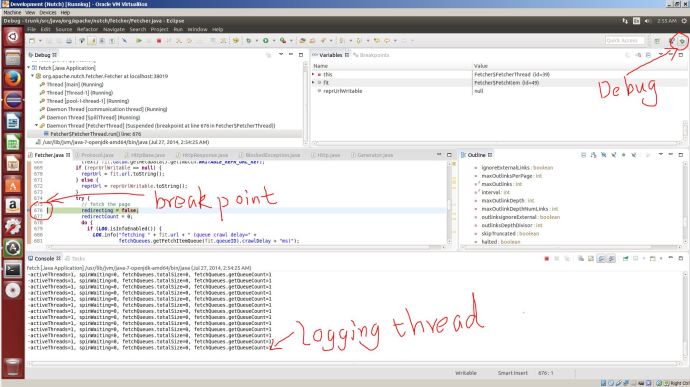Switch to the Tasks tab
Viewport: 690px width, 387px height.
75,258
